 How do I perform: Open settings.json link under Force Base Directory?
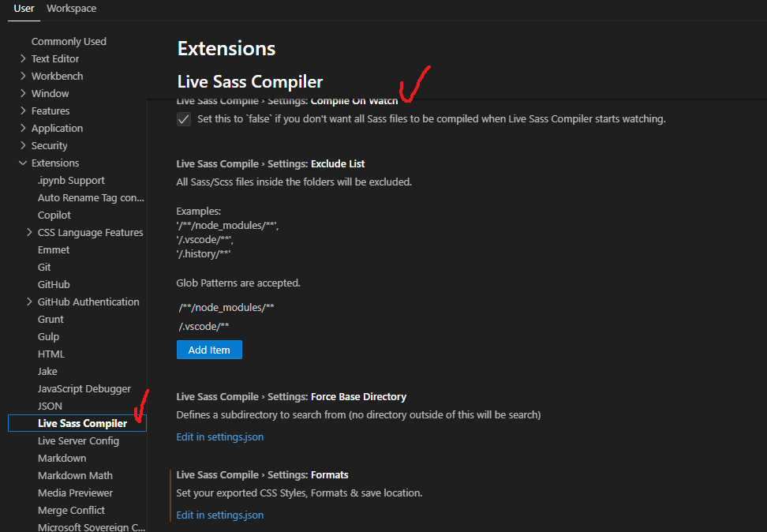(219, 436)
